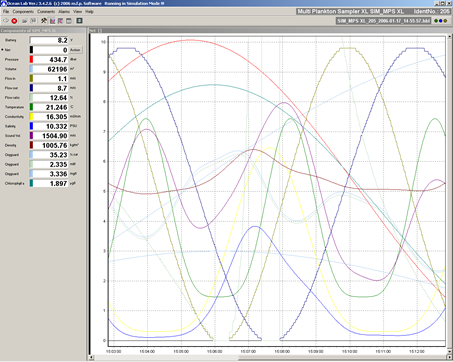Open the View menu
Screen dimensions: 453x362
pos(77,11)
